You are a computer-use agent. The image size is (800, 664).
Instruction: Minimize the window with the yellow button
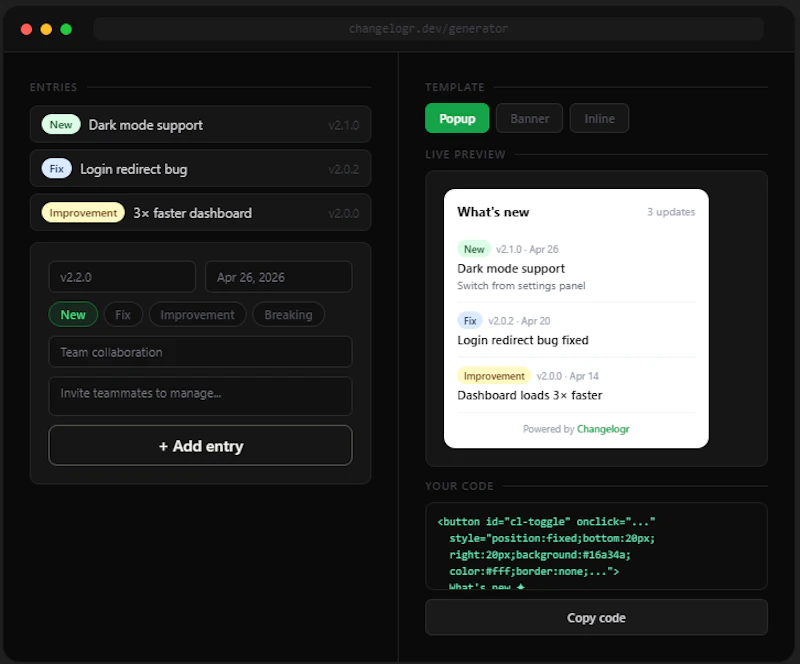coord(46,29)
